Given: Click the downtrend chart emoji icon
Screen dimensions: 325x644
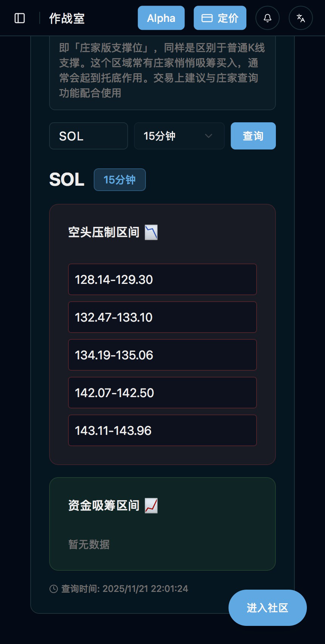Looking at the screenshot, I should click(x=151, y=232).
